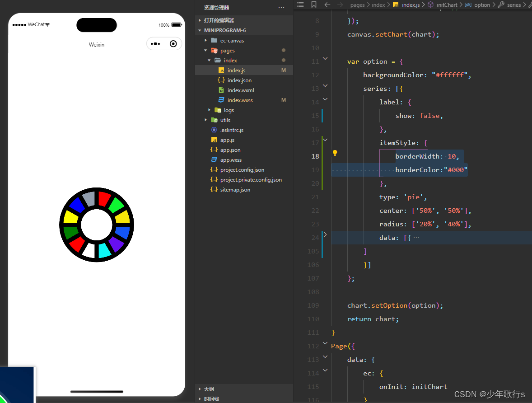Collapse the pages folder arrow

(x=205, y=50)
